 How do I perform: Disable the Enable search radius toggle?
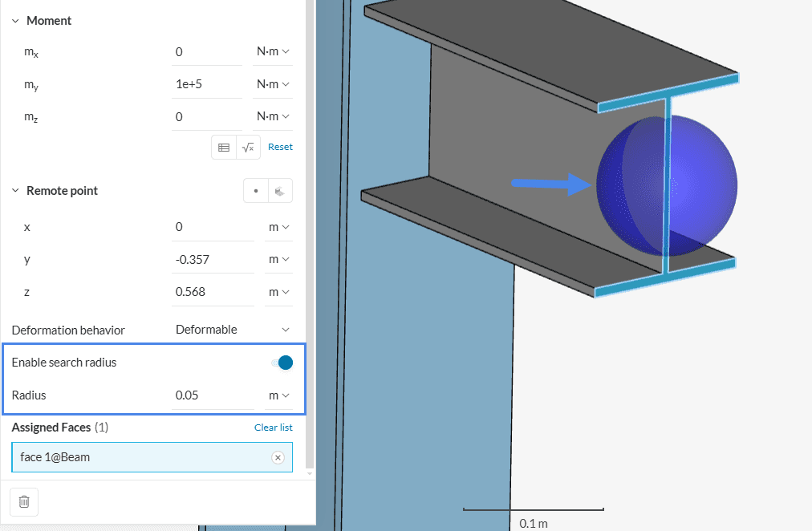pos(282,363)
